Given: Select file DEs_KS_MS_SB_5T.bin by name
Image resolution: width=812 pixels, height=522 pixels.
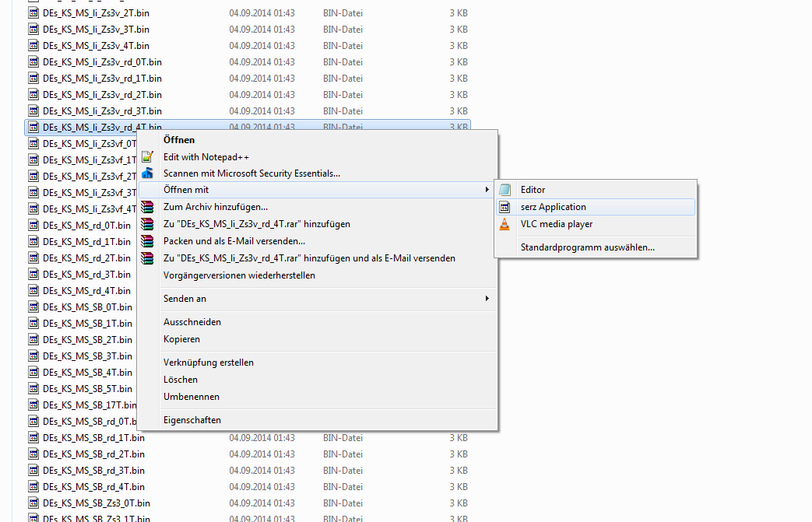Looking at the screenshot, I should [x=87, y=388].
